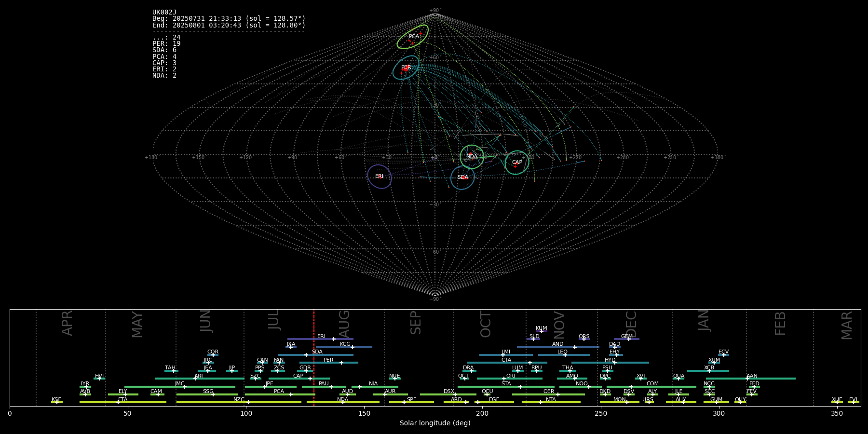This screenshot has height=434, width=868.
Task: Click the LYR shower label in timeline
Action: click(85, 384)
